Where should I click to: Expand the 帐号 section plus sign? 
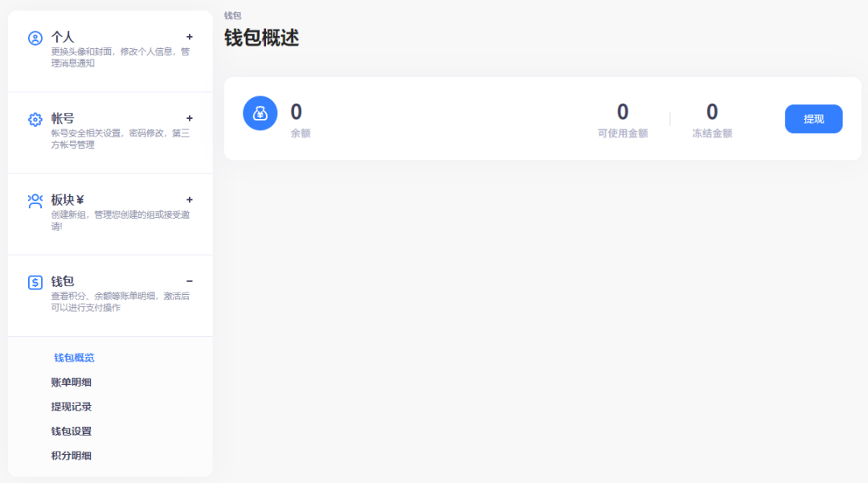(190, 118)
